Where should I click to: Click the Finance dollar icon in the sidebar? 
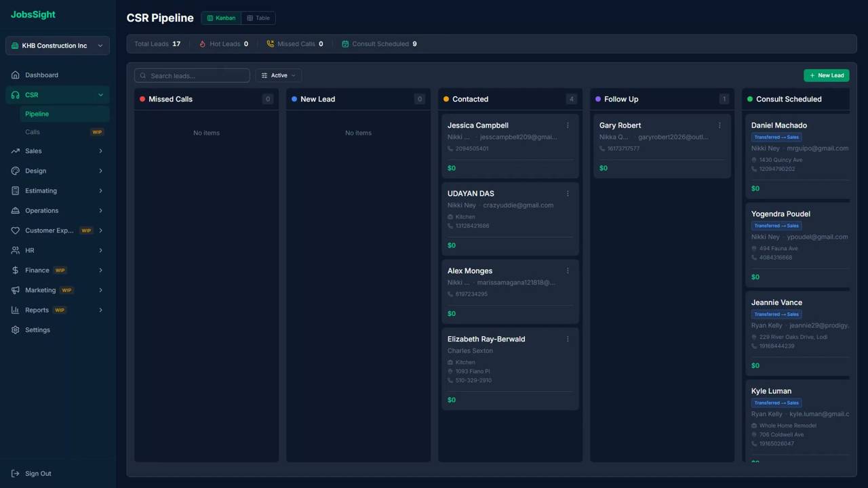15,270
